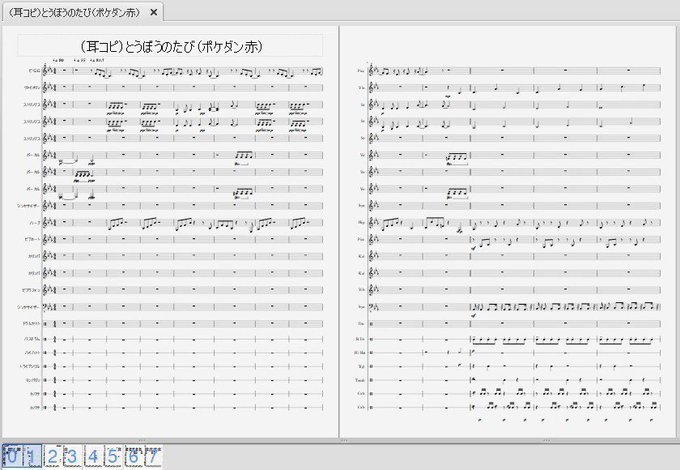Jump to page 3 thumbnail in navigator
This screenshot has height=470, width=680.
coord(72,456)
